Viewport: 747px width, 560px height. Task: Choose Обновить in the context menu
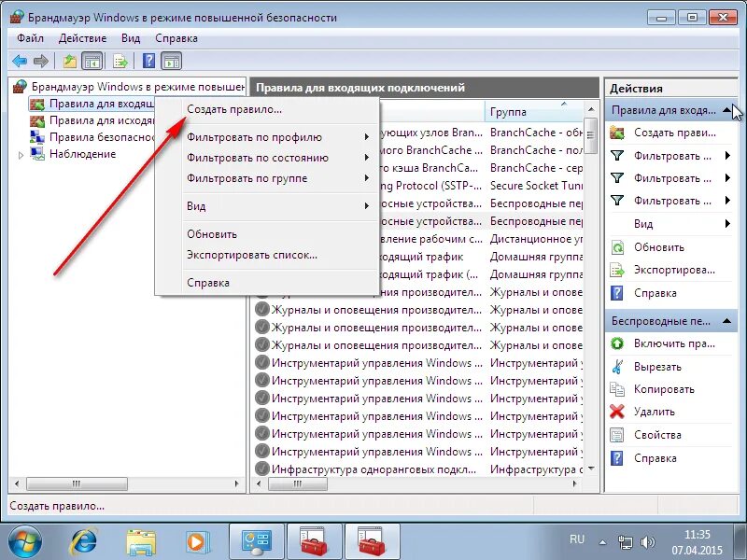tap(267, 234)
